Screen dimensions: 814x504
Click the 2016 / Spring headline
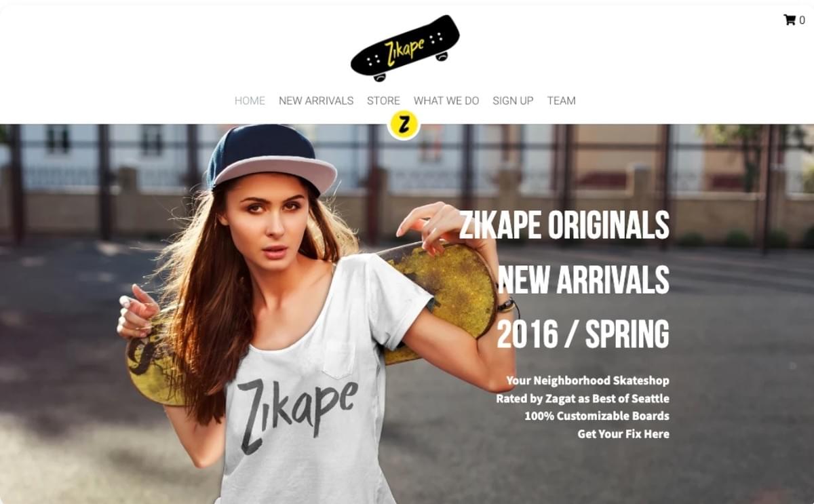583,334
